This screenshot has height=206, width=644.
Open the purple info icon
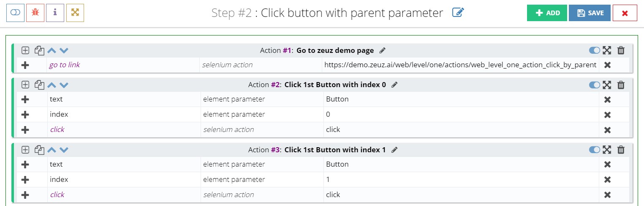point(55,13)
